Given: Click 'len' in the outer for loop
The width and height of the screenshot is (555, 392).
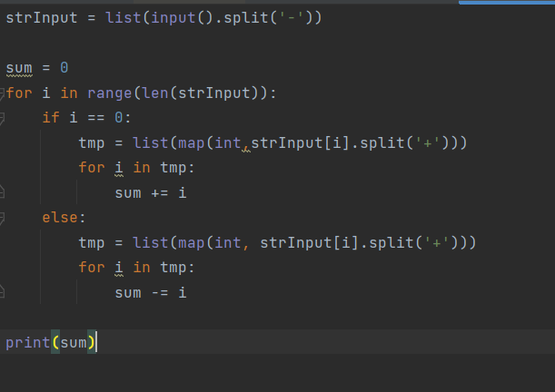Looking at the screenshot, I should coord(155,93).
